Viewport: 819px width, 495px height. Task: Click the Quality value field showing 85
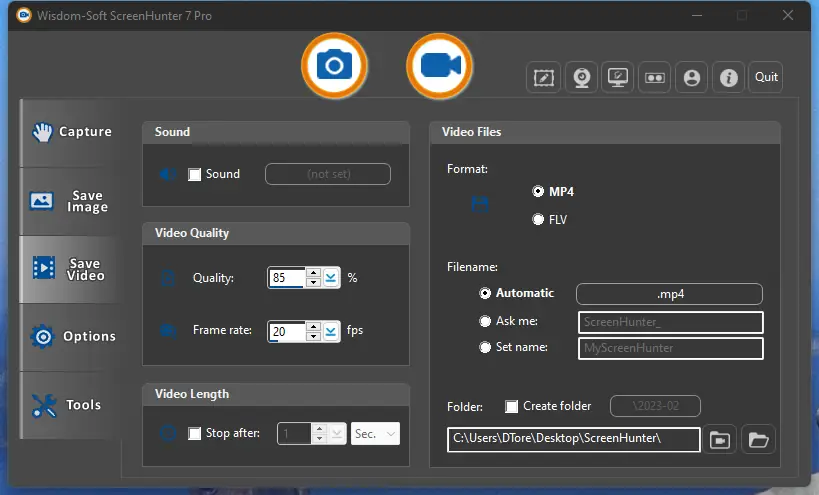[286, 277]
